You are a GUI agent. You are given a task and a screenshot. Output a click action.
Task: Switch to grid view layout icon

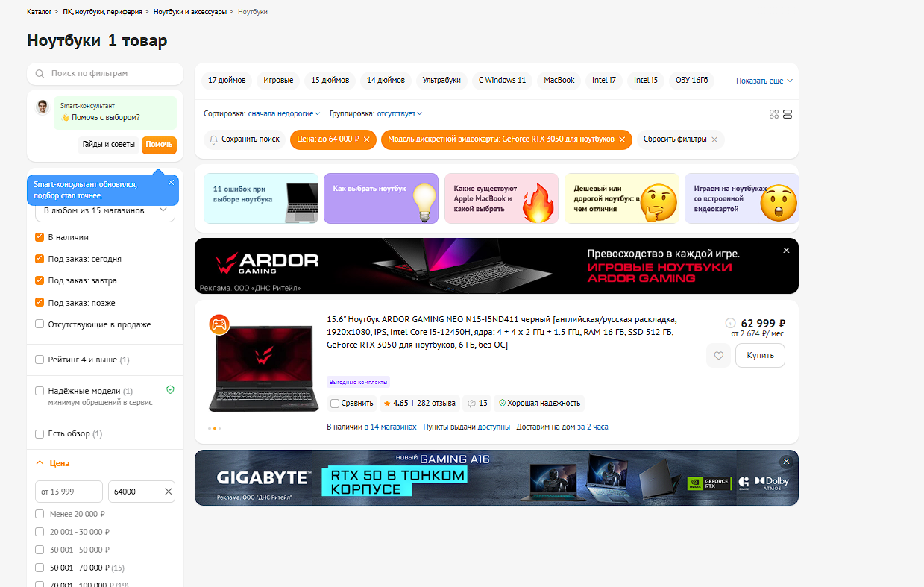pyautogui.click(x=774, y=114)
